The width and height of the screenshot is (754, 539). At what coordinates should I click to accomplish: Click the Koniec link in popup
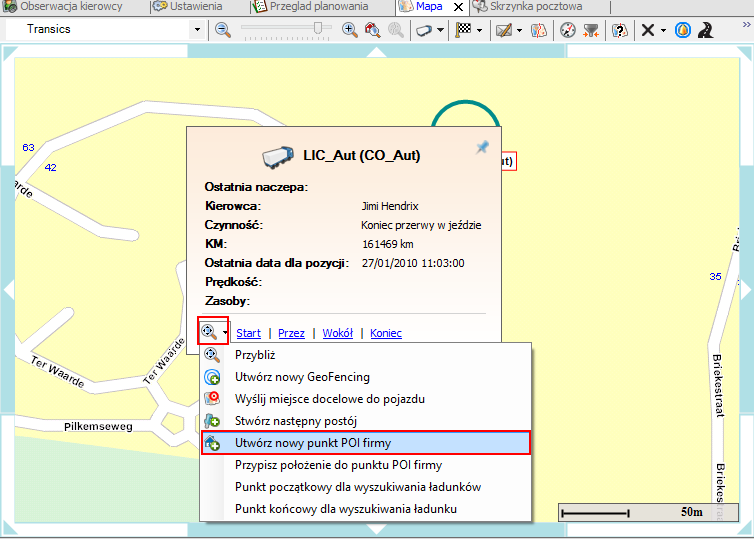386,333
